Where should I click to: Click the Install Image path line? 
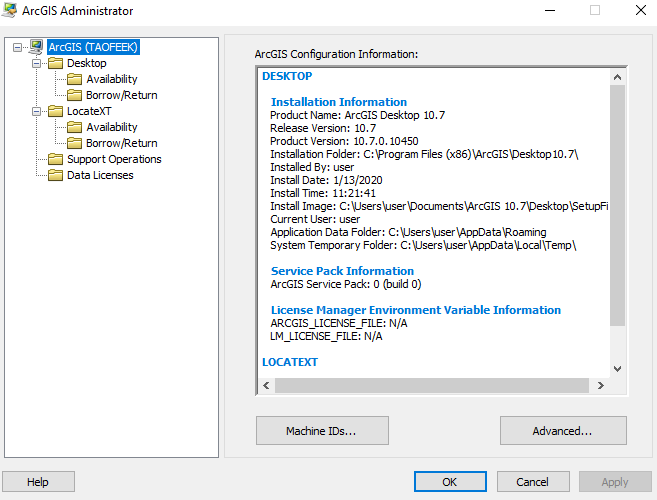click(x=439, y=206)
